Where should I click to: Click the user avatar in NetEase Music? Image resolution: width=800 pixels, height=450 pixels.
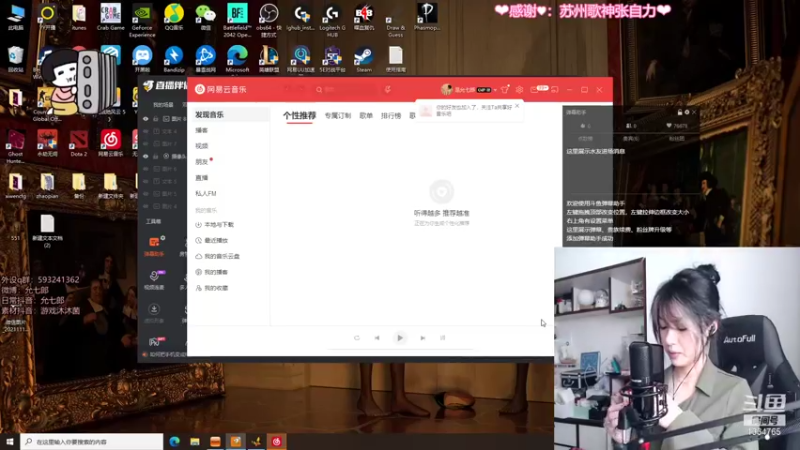pyautogui.click(x=446, y=89)
